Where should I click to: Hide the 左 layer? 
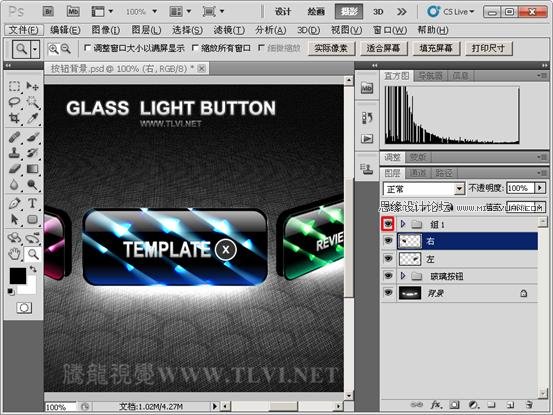coord(388,258)
